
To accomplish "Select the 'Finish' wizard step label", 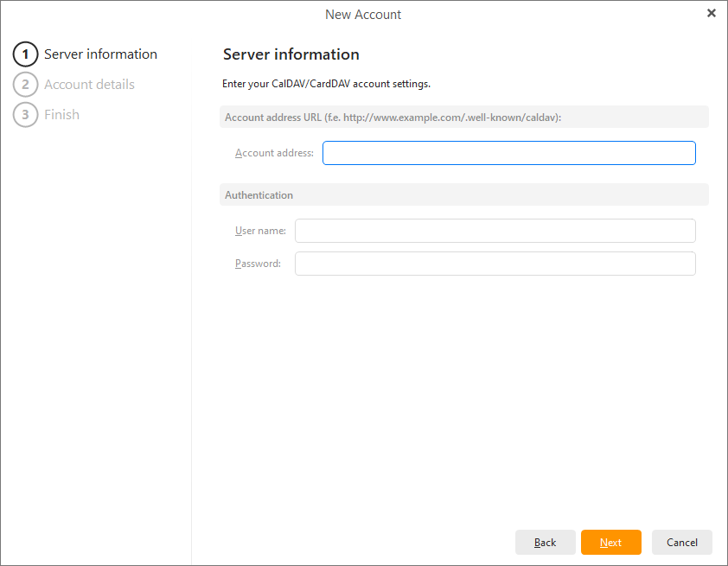I will (x=61, y=115).
